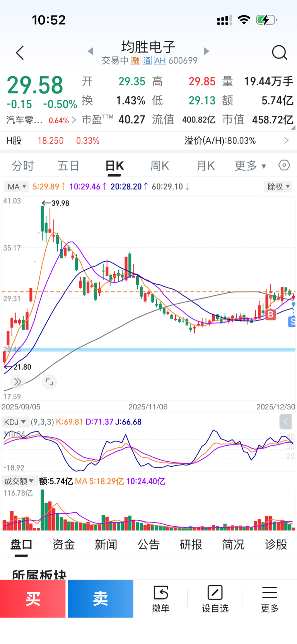Tap the stock name 均胜电子
Viewport: 297px width, 644px height.
point(148,46)
